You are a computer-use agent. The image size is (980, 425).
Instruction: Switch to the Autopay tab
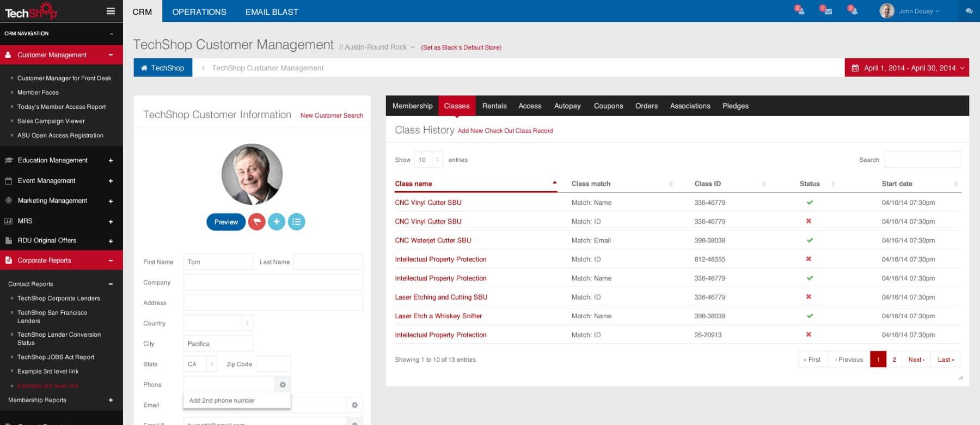click(x=567, y=106)
